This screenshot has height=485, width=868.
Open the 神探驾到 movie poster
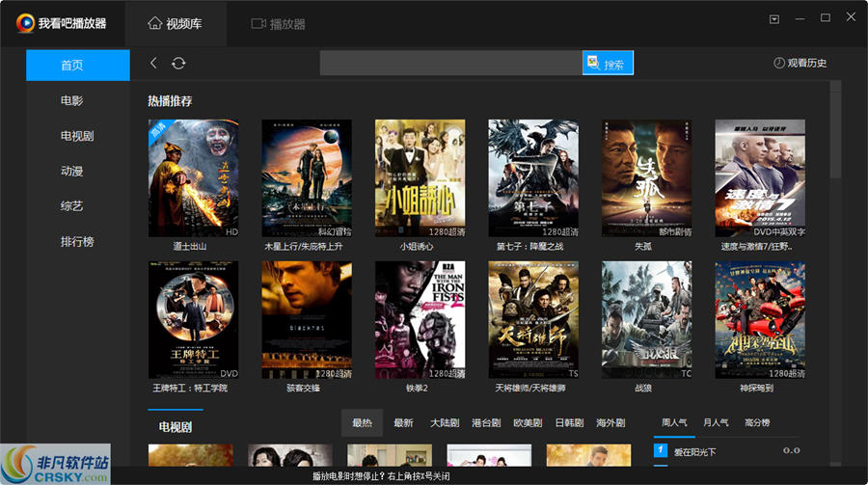coord(760,320)
